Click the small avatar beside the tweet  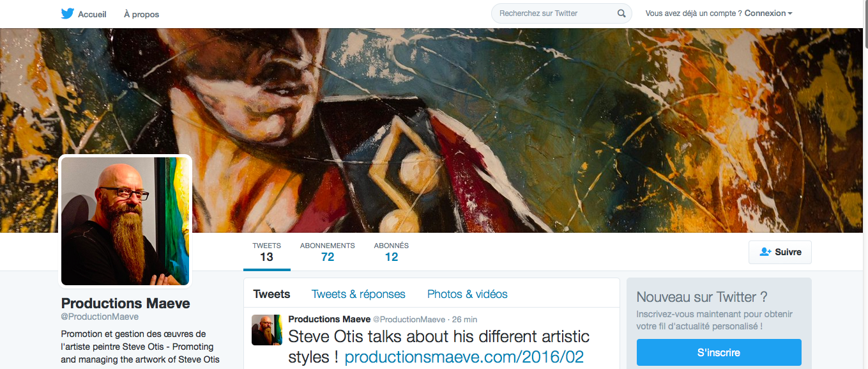[266, 330]
